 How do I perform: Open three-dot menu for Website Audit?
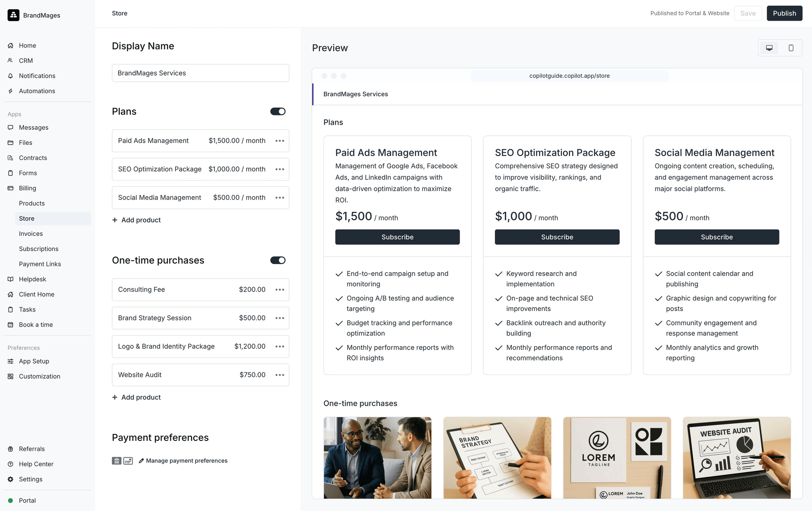tap(280, 375)
